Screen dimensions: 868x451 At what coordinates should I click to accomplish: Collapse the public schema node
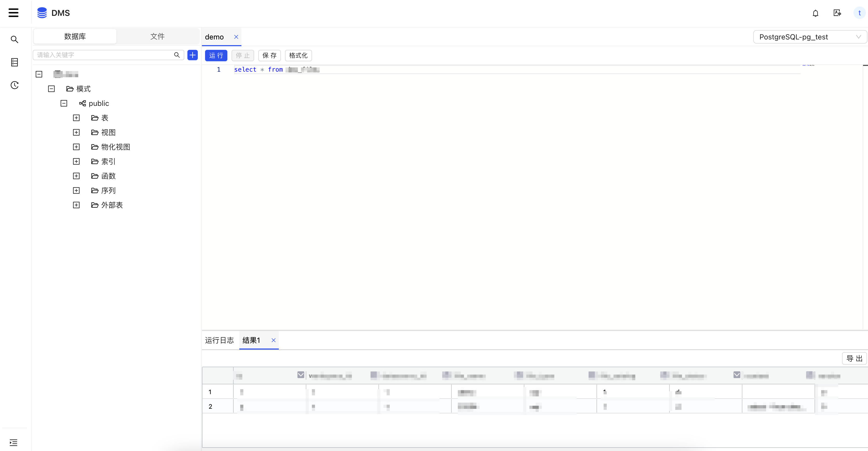pyautogui.click(x=64, y=103)
